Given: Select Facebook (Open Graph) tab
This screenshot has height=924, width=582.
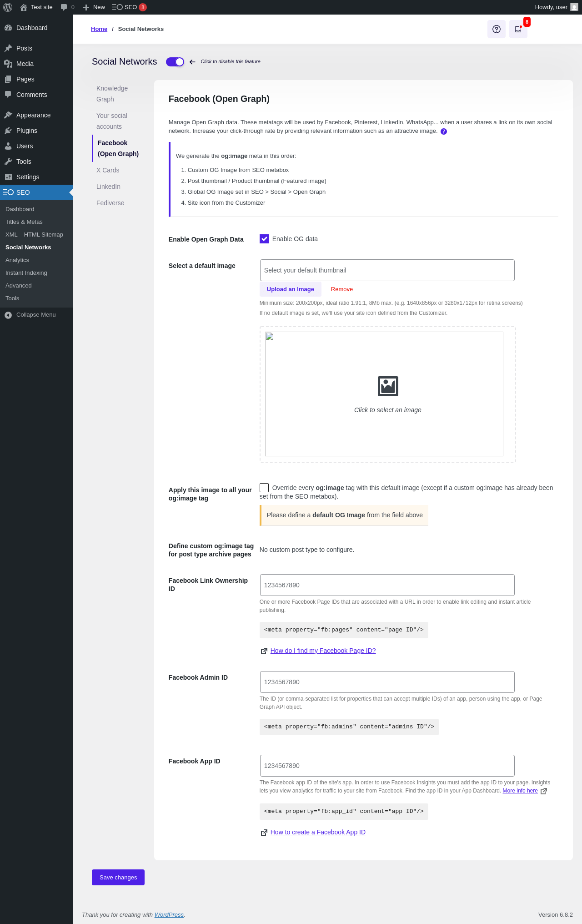Looking at the screenshot, I should coord(119,148).
